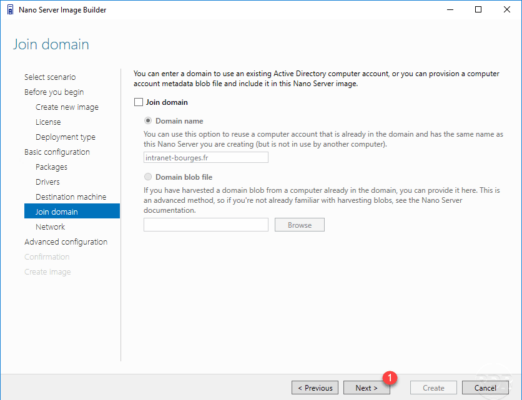
Task: Enable the Join domain checkbox
Action: pyautogui.click(x=138, y=102)
